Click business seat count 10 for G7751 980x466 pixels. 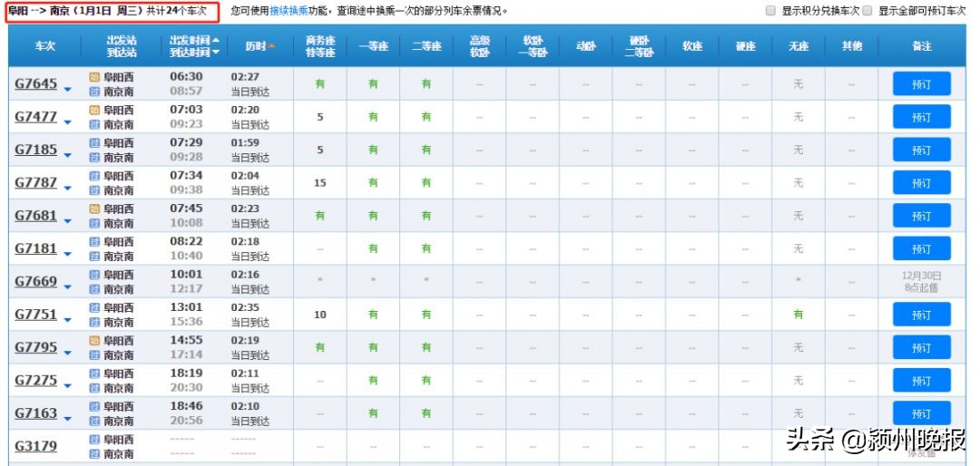(320, 315)
